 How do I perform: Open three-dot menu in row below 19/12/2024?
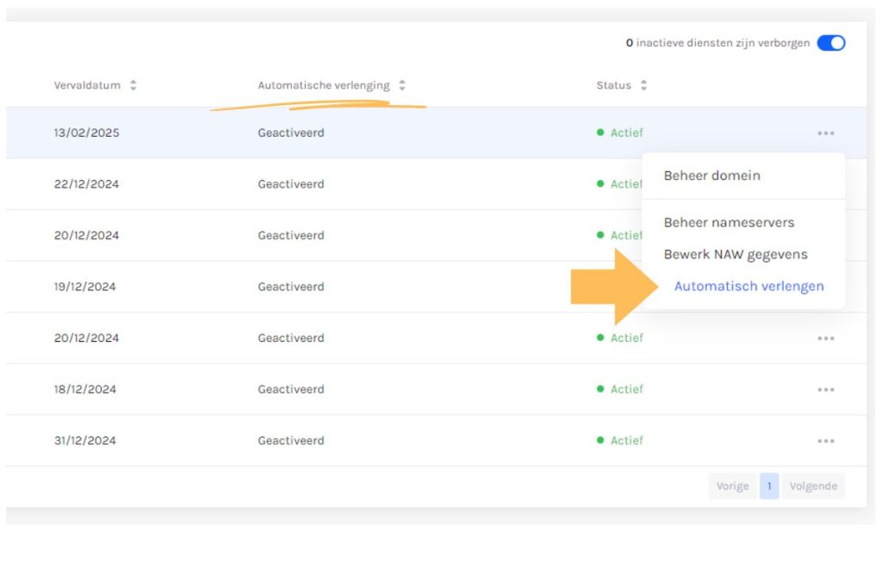pyautogui.click(x=825, y=338)
